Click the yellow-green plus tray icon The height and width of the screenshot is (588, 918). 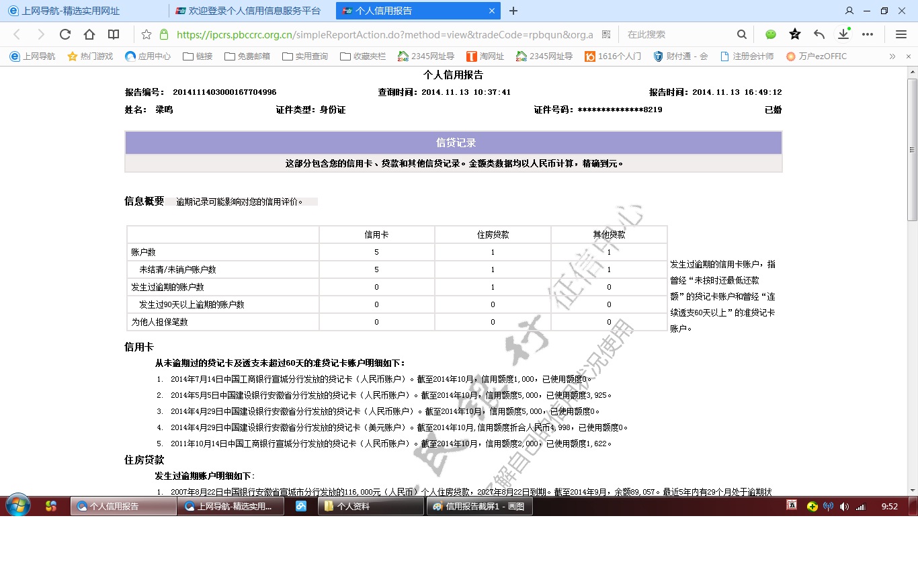[x=812, y=507]
